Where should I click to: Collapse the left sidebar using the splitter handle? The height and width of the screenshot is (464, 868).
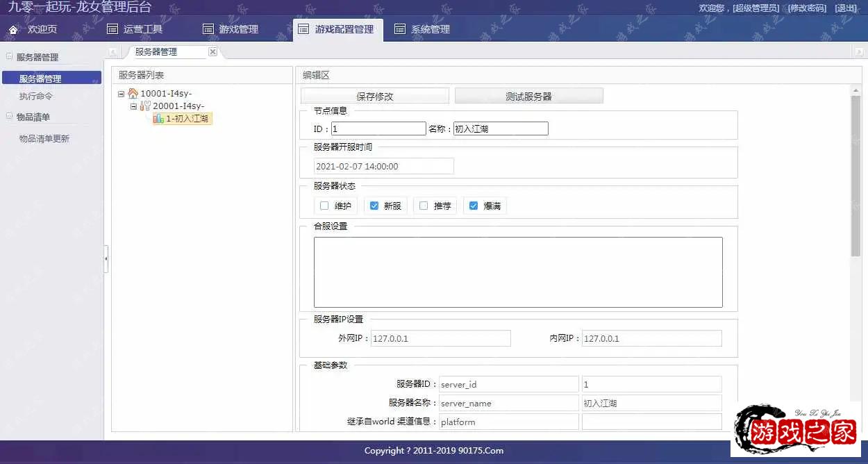[106, 258]
